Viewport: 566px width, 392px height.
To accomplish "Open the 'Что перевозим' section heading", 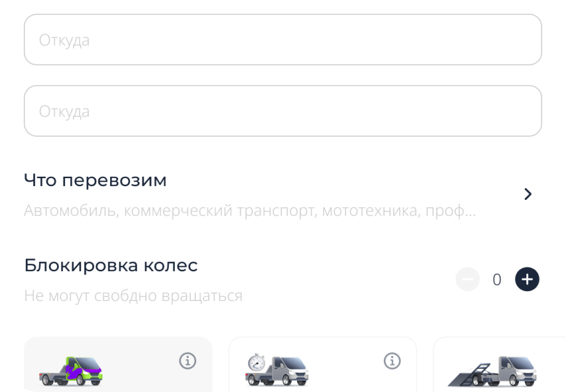I will point(95,180).
